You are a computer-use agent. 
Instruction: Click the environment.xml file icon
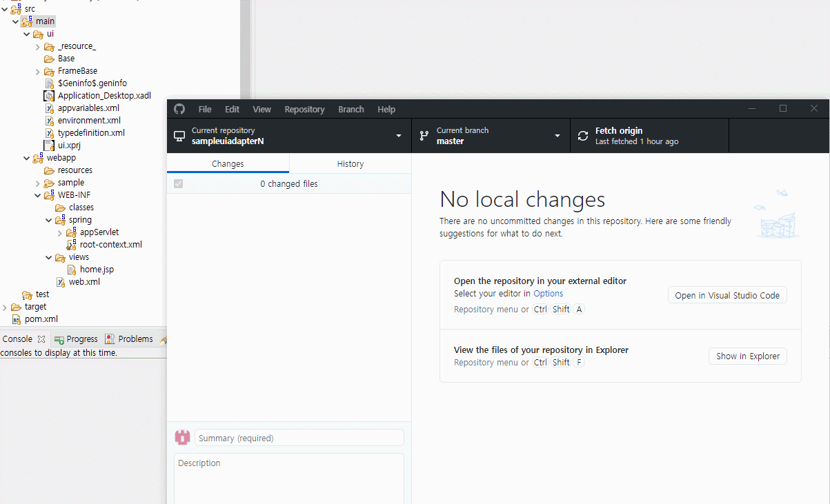(49, 121)
